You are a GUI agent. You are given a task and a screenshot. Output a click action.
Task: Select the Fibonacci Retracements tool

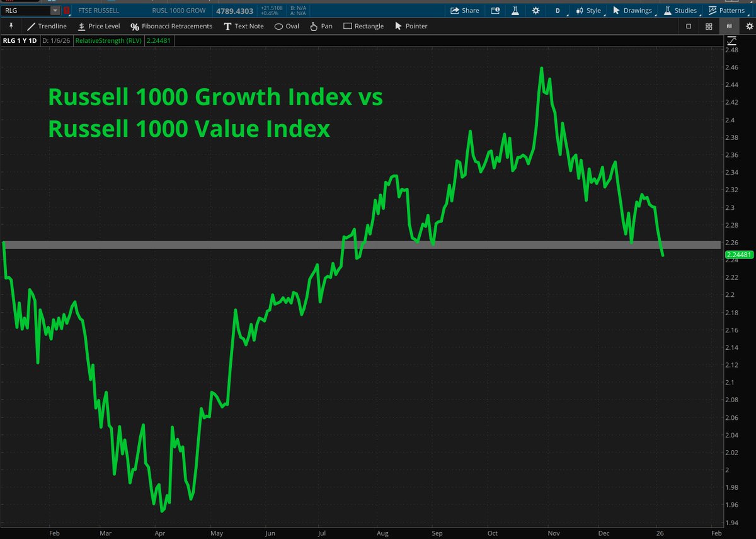click(x=171, y=26)
